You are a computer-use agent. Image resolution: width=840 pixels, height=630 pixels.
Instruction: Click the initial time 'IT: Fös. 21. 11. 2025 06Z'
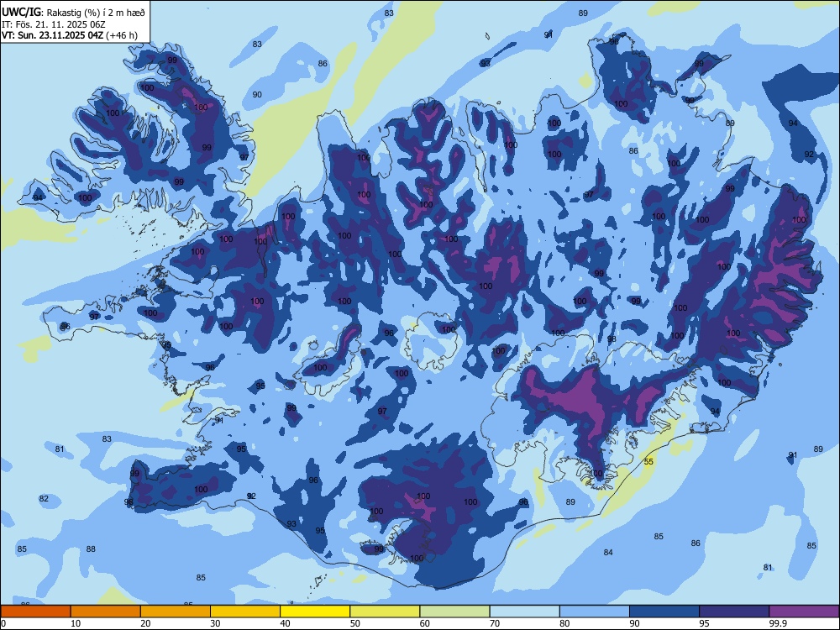tap(52, 24)
